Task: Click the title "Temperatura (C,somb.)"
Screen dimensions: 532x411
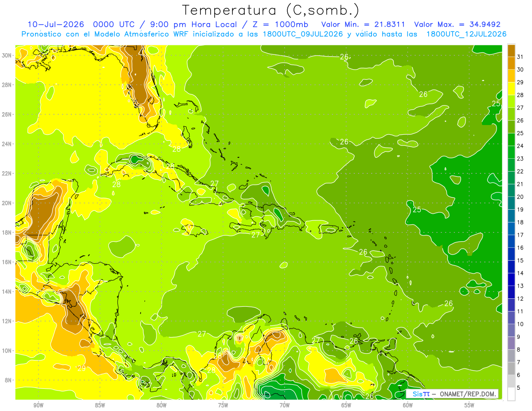Action: (x=270, y=10)
